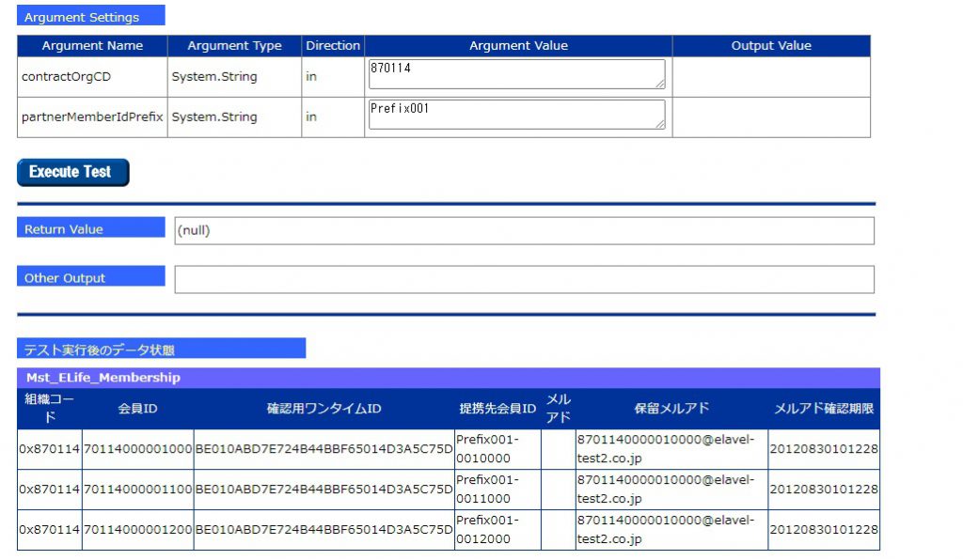Click pending email in Prefix001-0012000 row
The height and width of the screenshot is (560, 963).
coord(671,530)
